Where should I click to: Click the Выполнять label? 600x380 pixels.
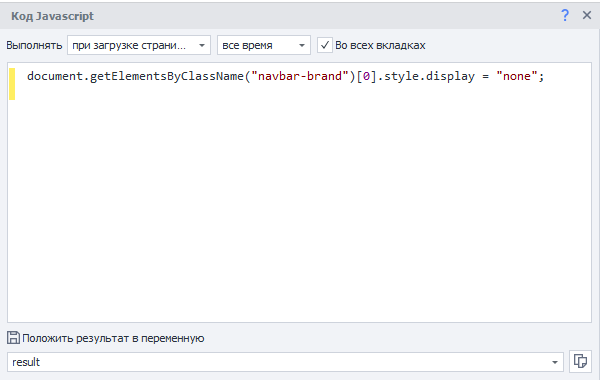coord(34,45)
